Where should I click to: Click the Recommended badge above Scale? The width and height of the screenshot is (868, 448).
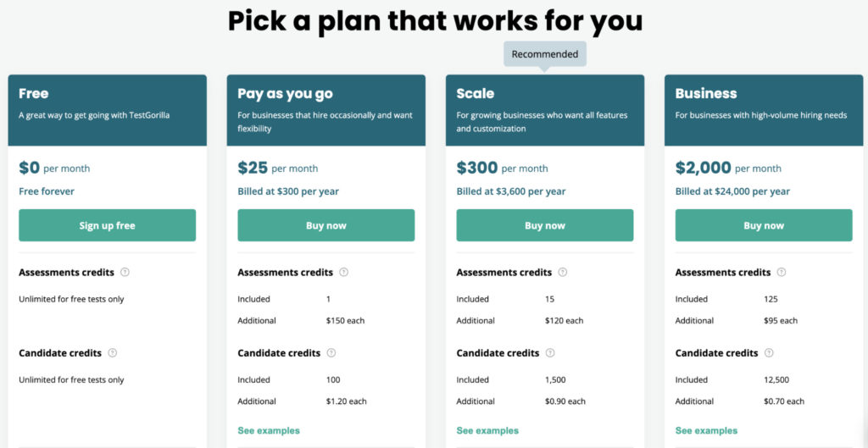click(544, 54)
